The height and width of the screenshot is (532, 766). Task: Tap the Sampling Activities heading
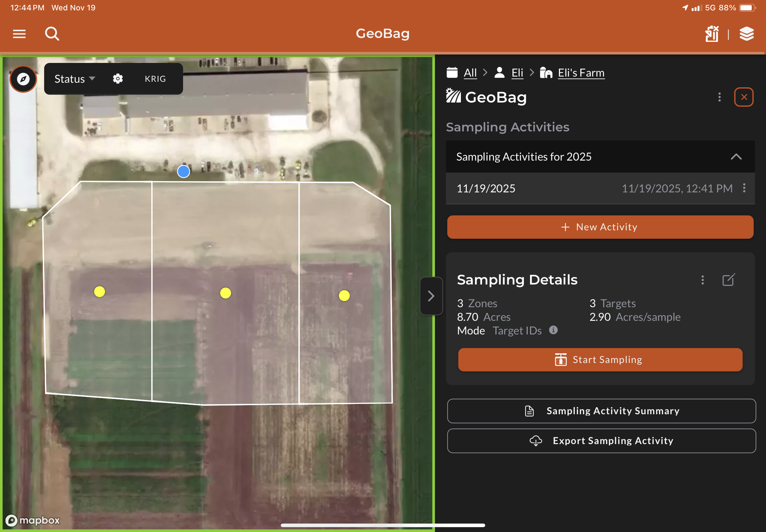point(508,127)
